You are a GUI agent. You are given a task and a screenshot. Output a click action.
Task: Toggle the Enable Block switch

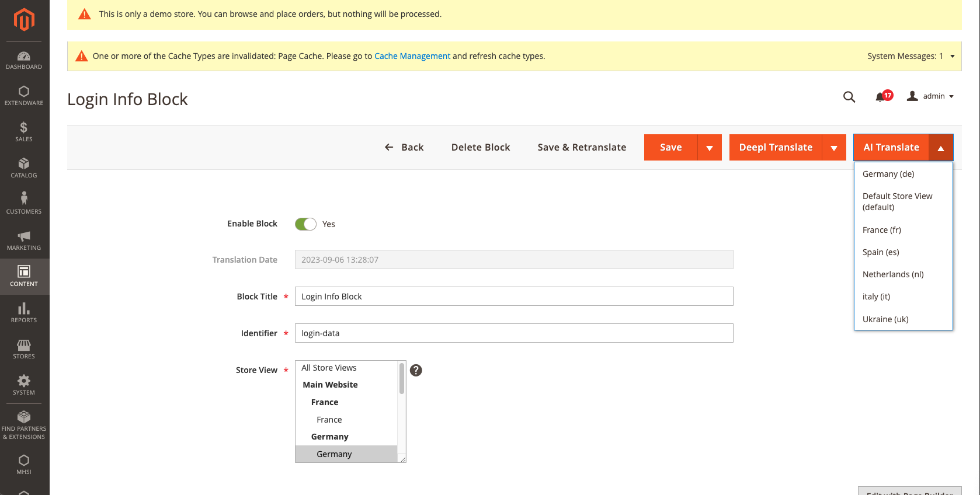[x=305, y=224]
